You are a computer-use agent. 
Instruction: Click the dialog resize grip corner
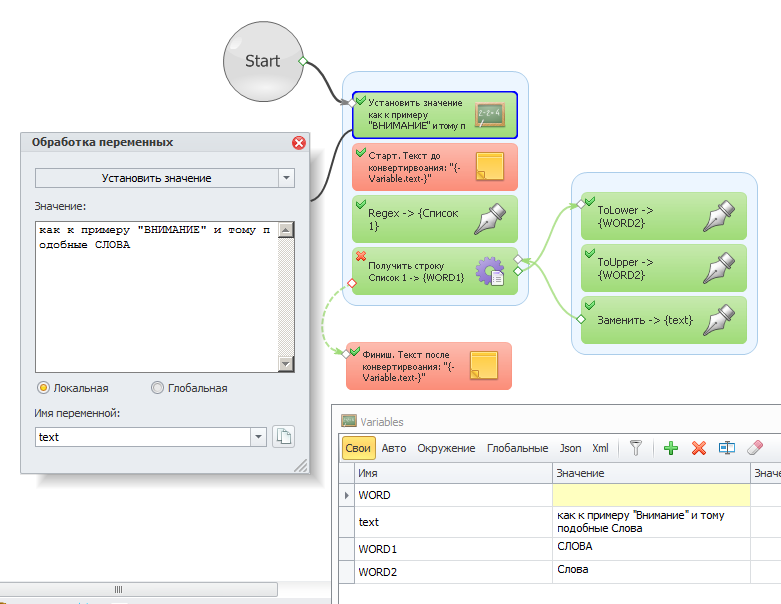(x=300, y=465)
